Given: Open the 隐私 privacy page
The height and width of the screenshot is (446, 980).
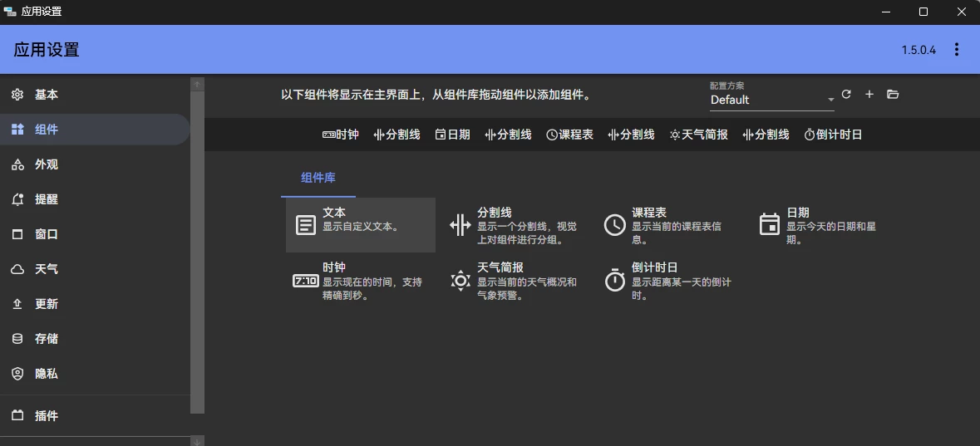Looking at the screenshot, I should tap(95, 374).
